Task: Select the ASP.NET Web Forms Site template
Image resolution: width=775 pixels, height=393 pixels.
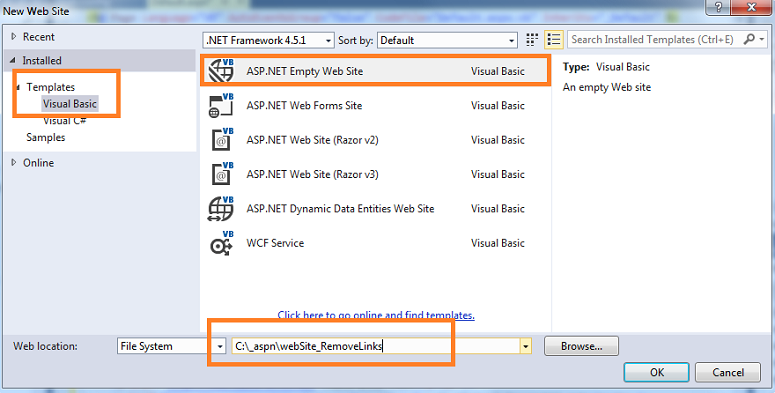Action: click(x=304, y=105)
